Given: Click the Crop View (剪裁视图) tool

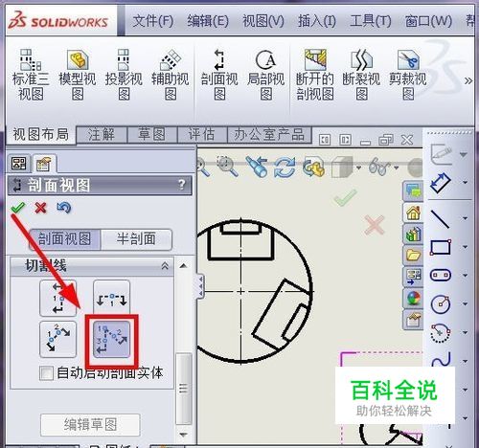Looking at the screenshot, I should tap(408, 75).
